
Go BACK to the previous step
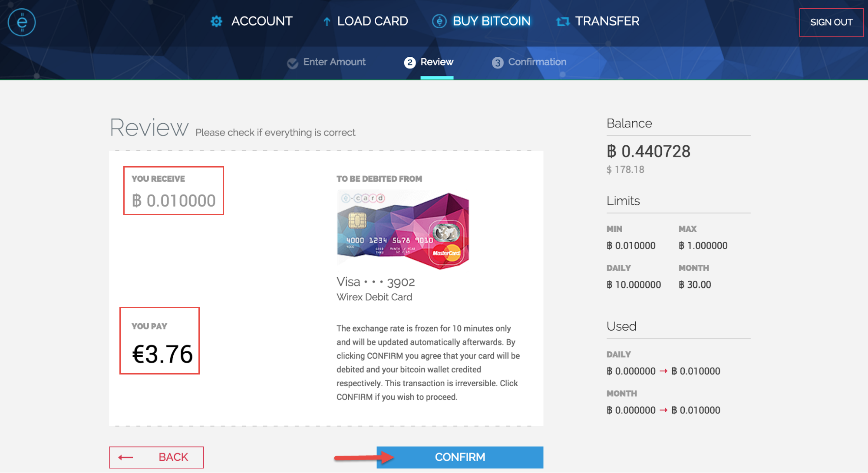[156, 457]
